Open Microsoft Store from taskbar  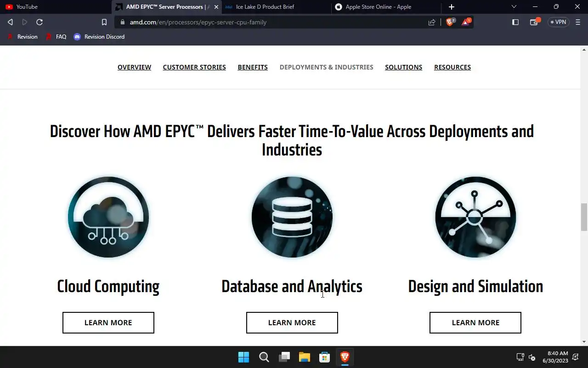tap(325, 357)
